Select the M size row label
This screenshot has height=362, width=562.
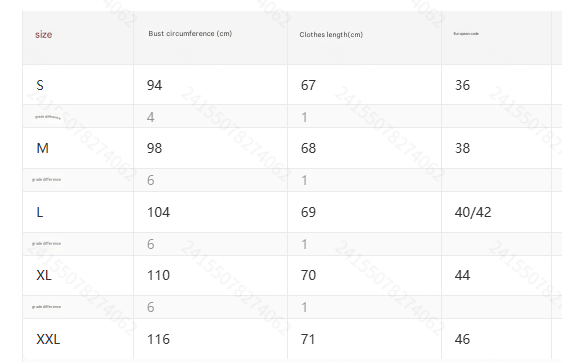42,148
